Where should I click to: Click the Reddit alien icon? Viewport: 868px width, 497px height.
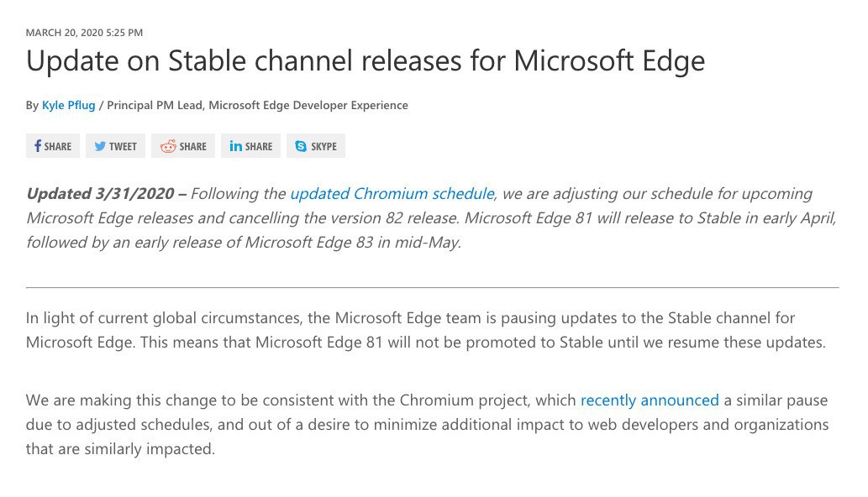tap(168, 146)
